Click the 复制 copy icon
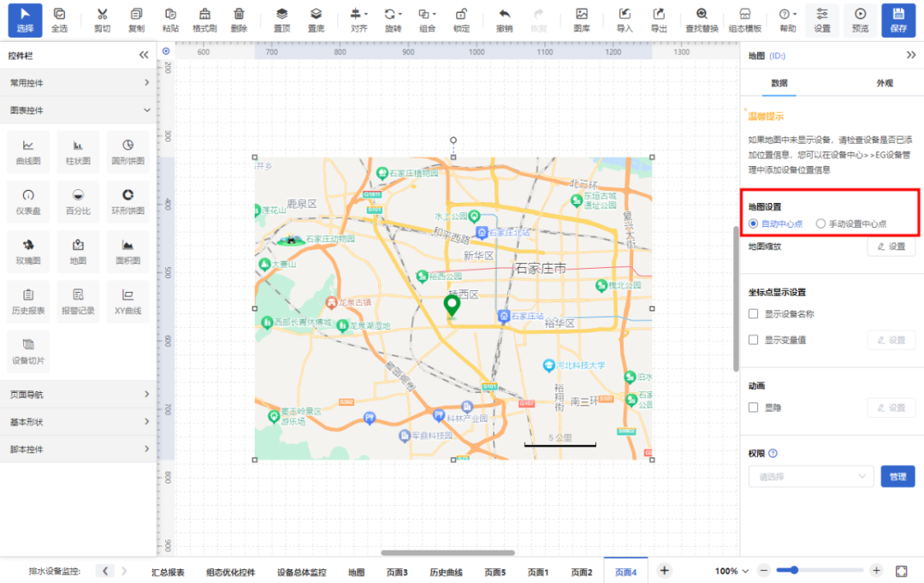The image size is (924, 583). coord(136,20)
